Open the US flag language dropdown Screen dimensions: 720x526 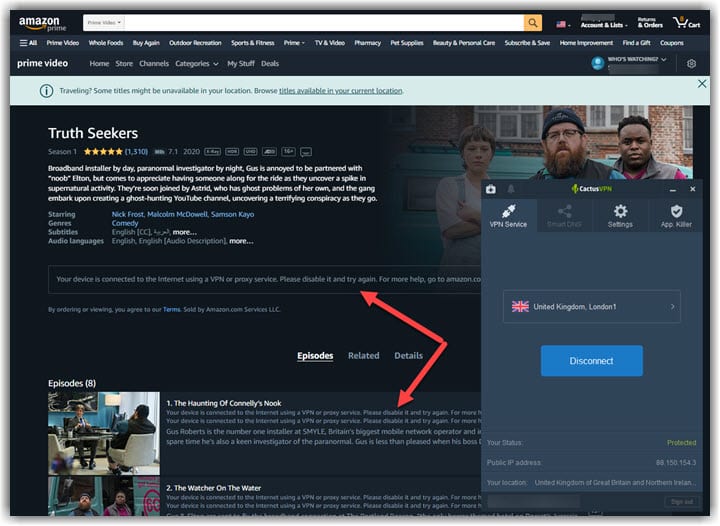coord(563,24)
